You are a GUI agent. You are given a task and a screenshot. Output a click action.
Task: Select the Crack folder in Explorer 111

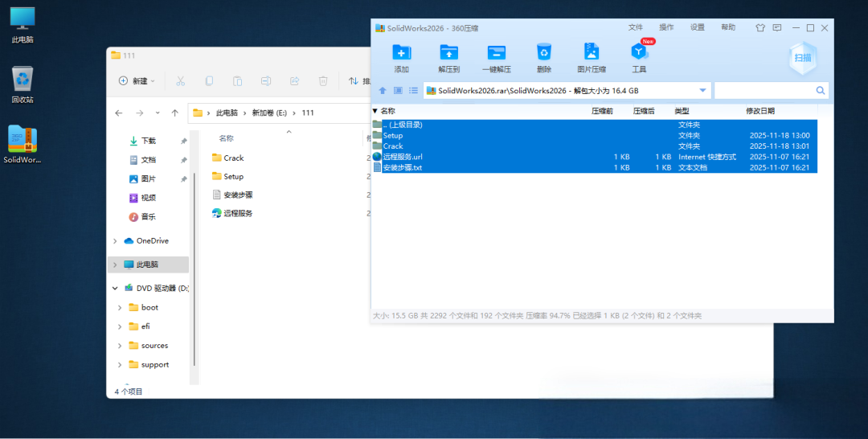228,158
